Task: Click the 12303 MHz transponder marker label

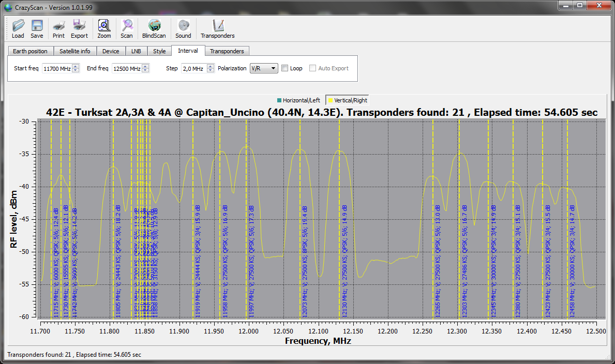Action: 464,261
